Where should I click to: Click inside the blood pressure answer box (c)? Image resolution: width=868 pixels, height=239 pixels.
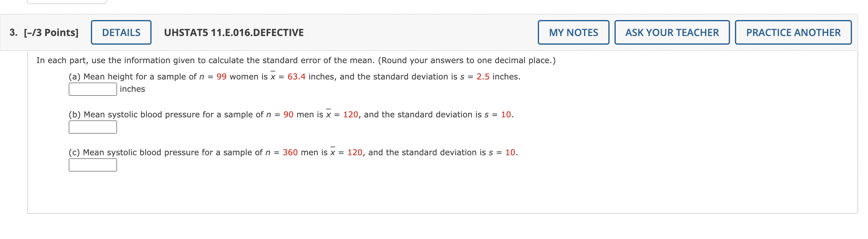pos(92,165)
